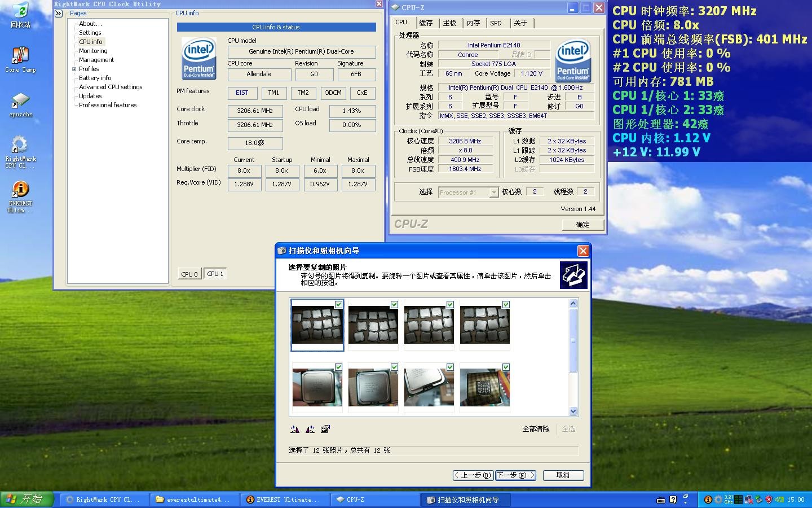This screenshot has width=812, height=508.
Task: Click the photo list scrollbar thumb
Action: tap(573, 340)
